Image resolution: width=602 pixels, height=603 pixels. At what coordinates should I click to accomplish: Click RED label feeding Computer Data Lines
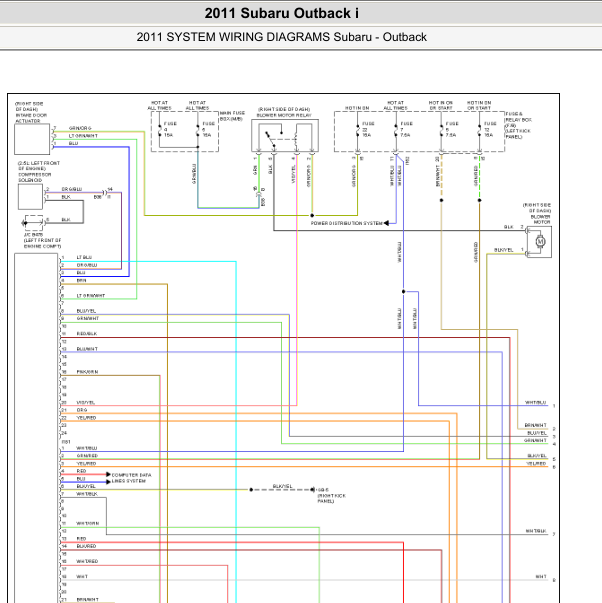pyautogui.click(x=81, y=471)
